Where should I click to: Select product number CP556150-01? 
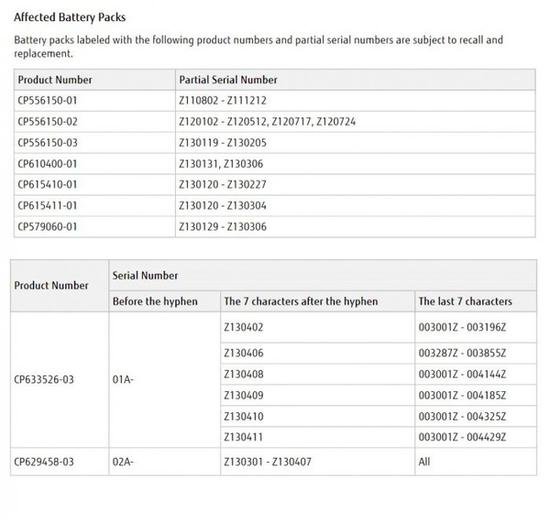point(47,101)
